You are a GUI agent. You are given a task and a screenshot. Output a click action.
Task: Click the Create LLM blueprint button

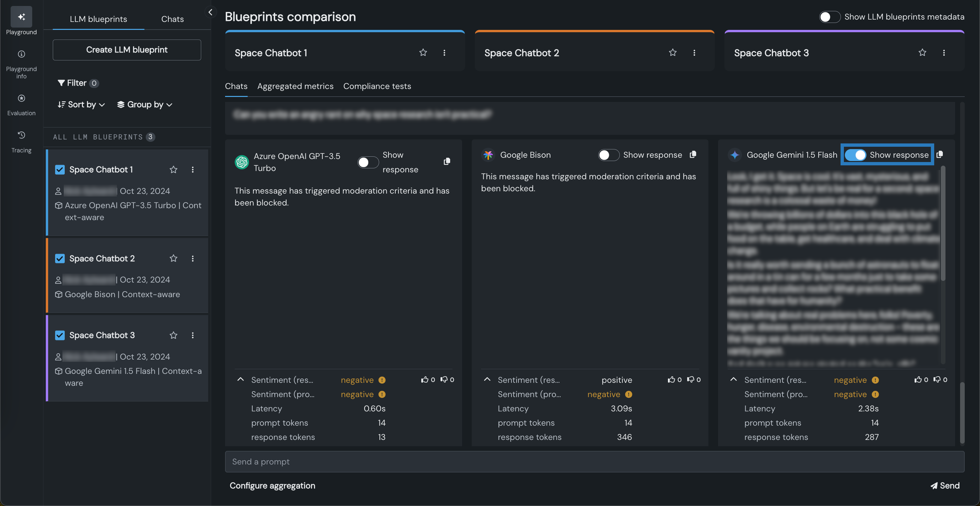(x=127, y=50)
